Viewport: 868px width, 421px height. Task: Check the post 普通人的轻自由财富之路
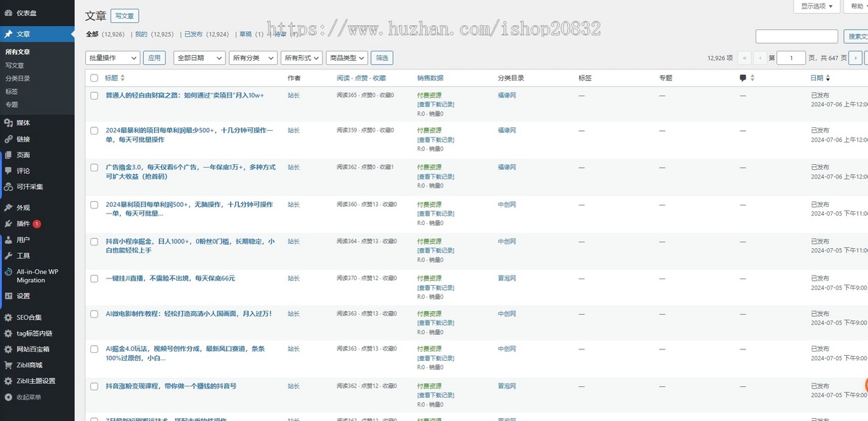click(x=94, y=95)
